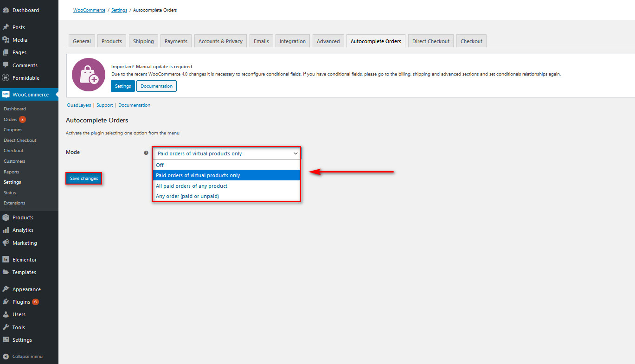
Task: Click the Save changes button
Action: pos(84,179)
